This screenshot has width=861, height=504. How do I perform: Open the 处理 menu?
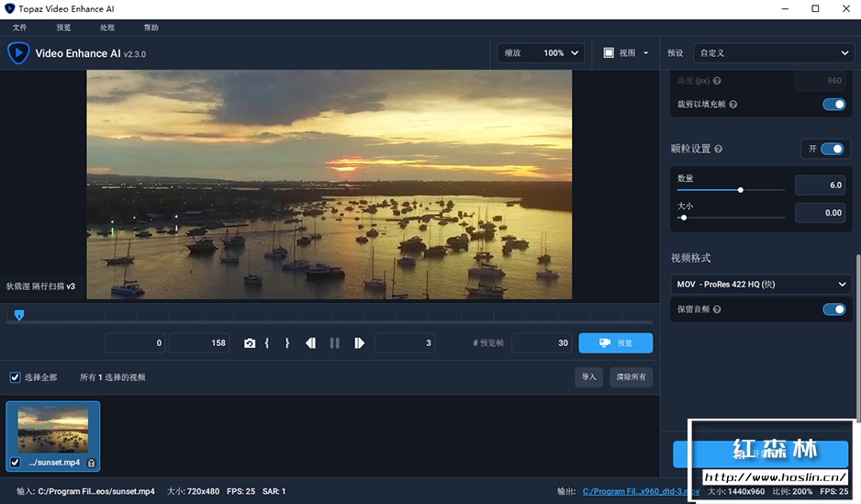tap(107, 28)
